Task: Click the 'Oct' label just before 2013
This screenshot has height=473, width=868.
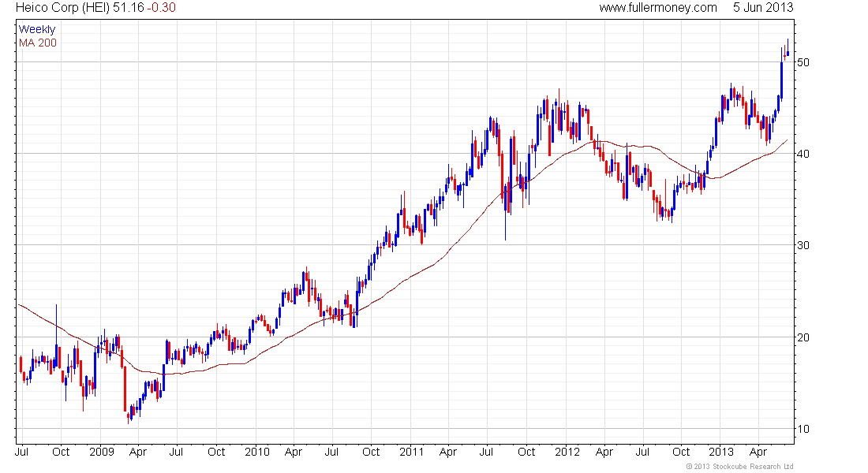Action: point(681,452)
